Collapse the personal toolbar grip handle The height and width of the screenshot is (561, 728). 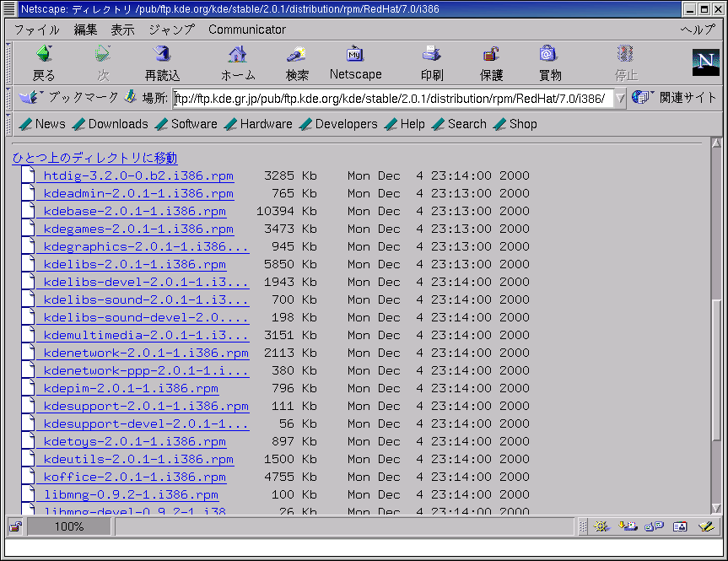8,124
